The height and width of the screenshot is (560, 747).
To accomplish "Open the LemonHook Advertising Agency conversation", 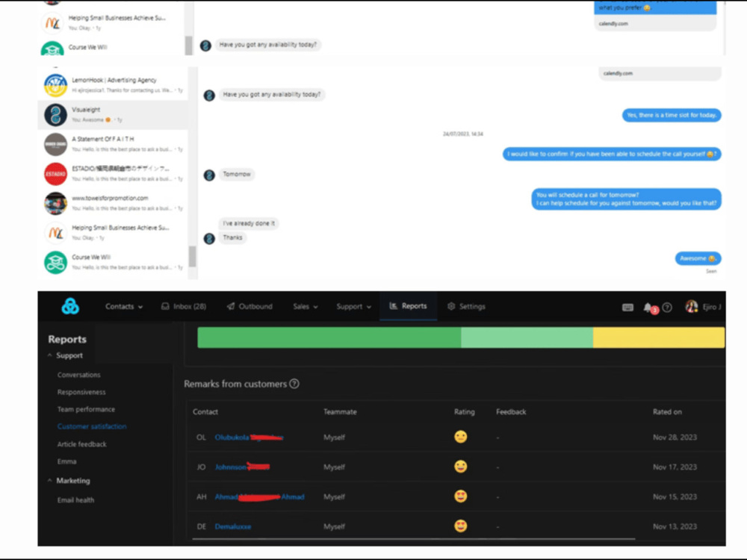I will click(x=113, y=85).
